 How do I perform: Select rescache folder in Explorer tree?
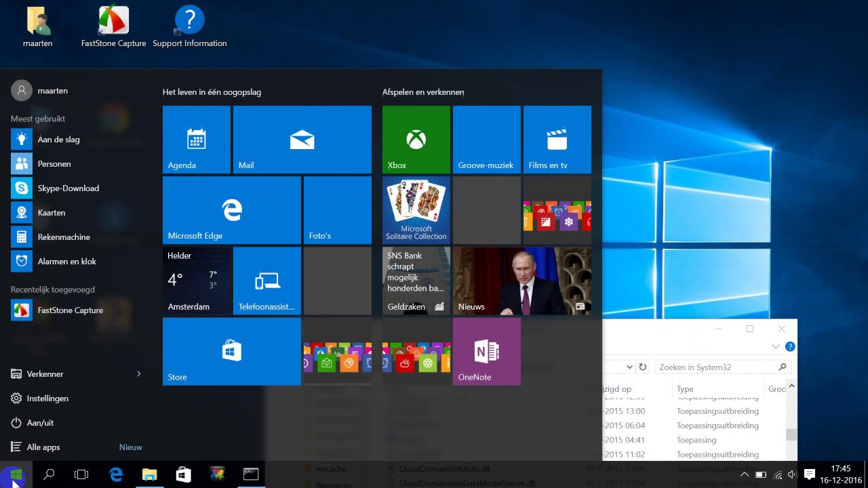[331, 469]
